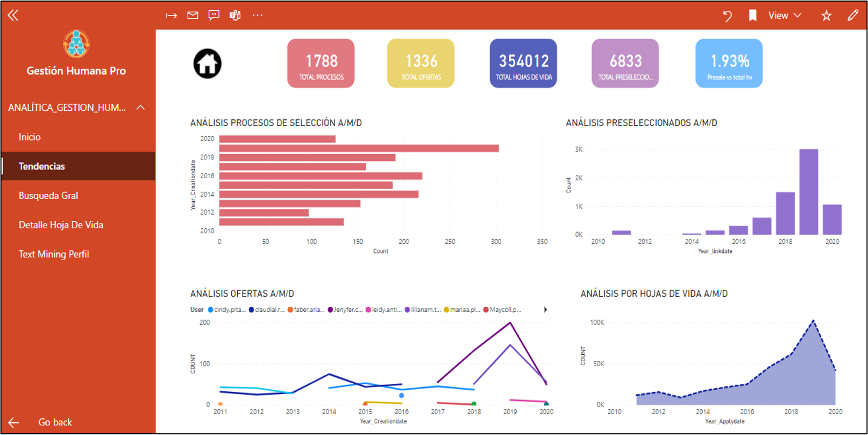The image size is (868, 435).
Task: Open the more options ellipsis menu
Action: coord(258,15)
